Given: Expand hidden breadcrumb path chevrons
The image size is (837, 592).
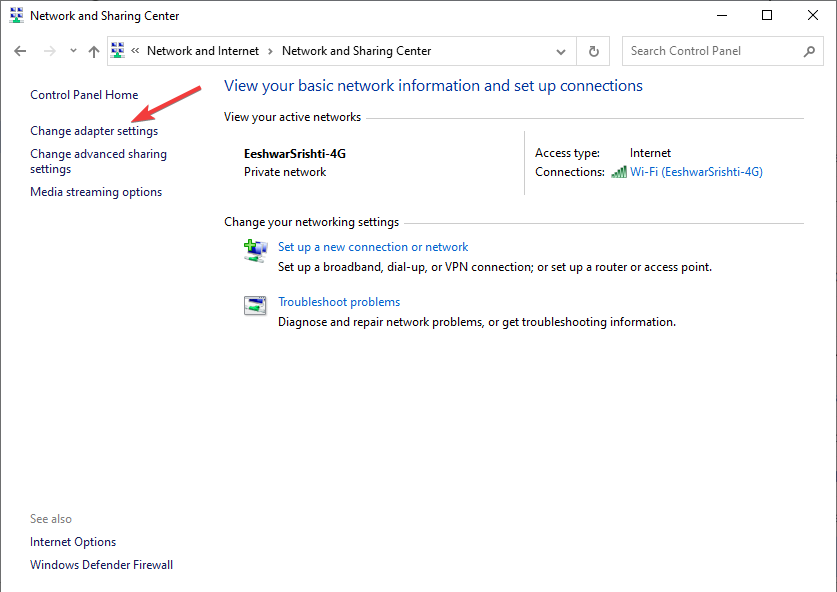Looking at the screenshot, I should [135, 51].
